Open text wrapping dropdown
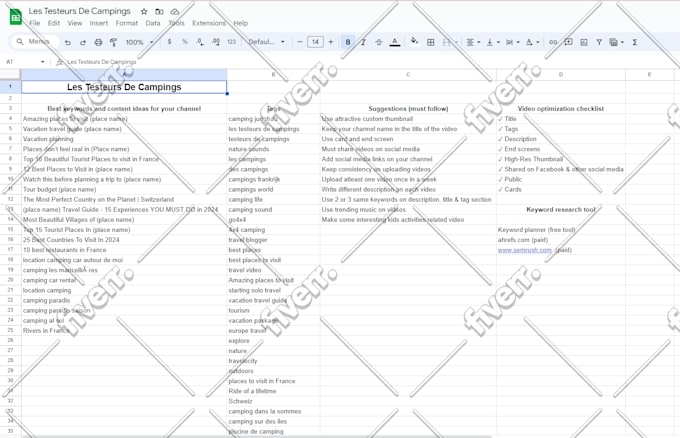This screenshot has width=680, height=438. click(x=513, y=42)
